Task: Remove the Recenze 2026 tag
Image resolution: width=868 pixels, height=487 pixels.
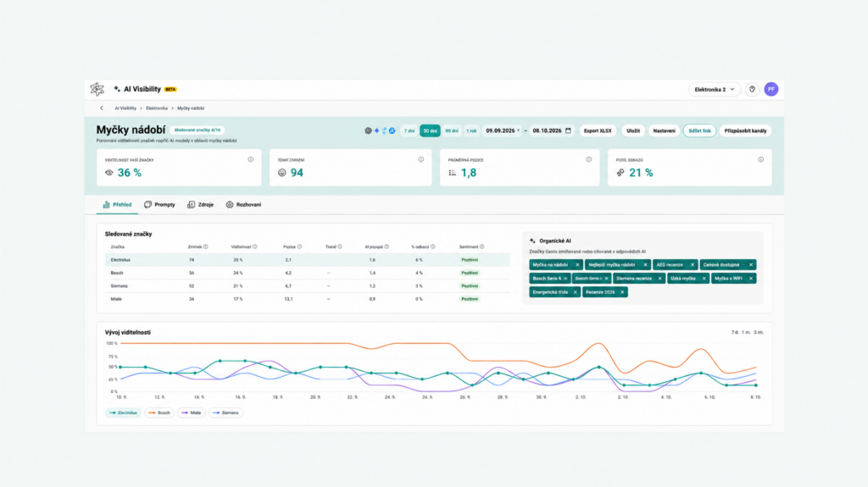Action: [622, 292]
